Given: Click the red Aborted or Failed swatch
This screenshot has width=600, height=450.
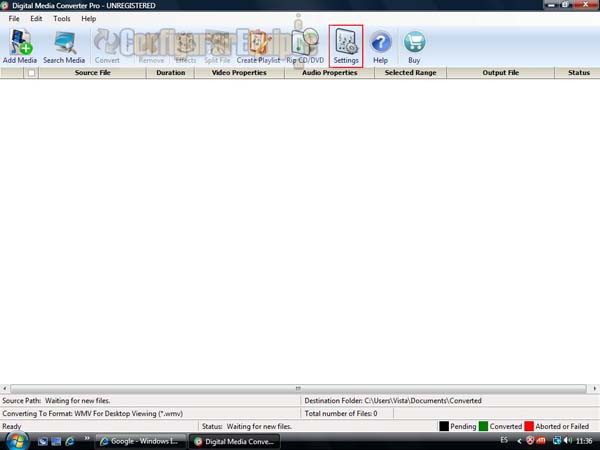Looking at the screenshot, I should pos(529,426).
